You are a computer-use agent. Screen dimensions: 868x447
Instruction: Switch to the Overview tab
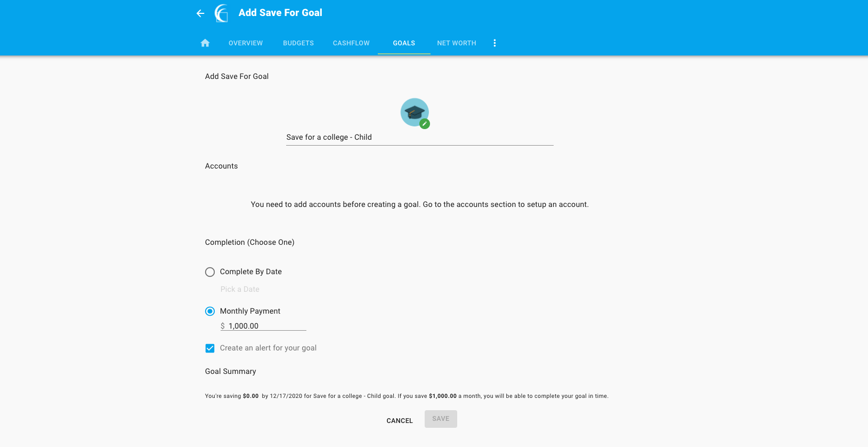tap(246, 43)
